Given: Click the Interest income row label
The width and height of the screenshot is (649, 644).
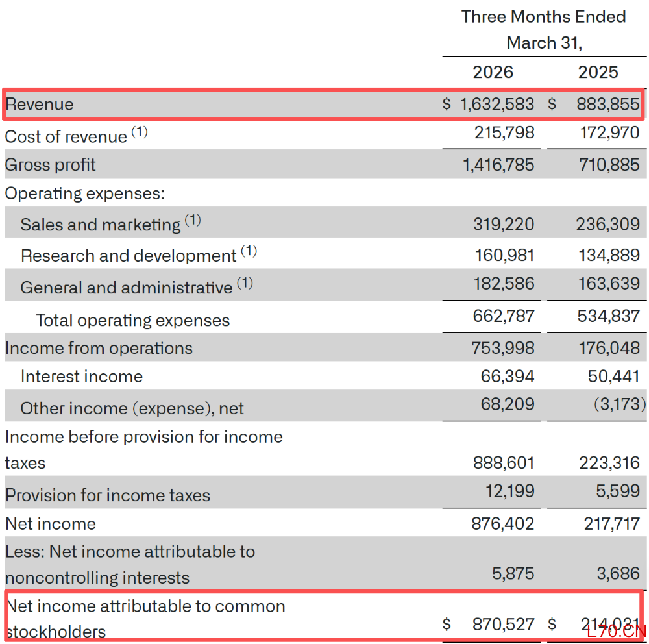Looking at the screenshot, I should [82, 377].
